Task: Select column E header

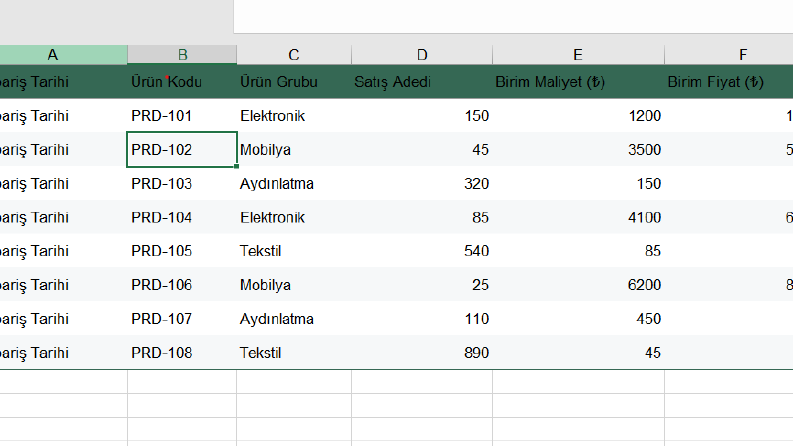Action: tap(578, 55)
